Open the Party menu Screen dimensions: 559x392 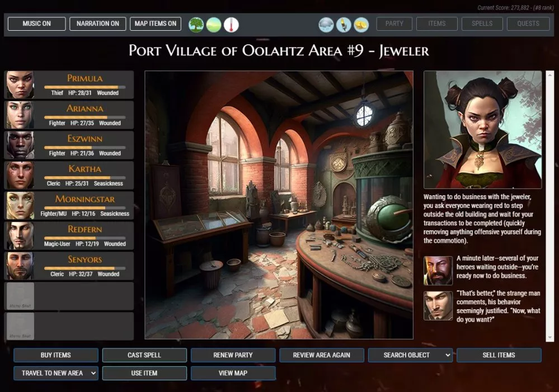pyautogui.click(x=394, y=23)
